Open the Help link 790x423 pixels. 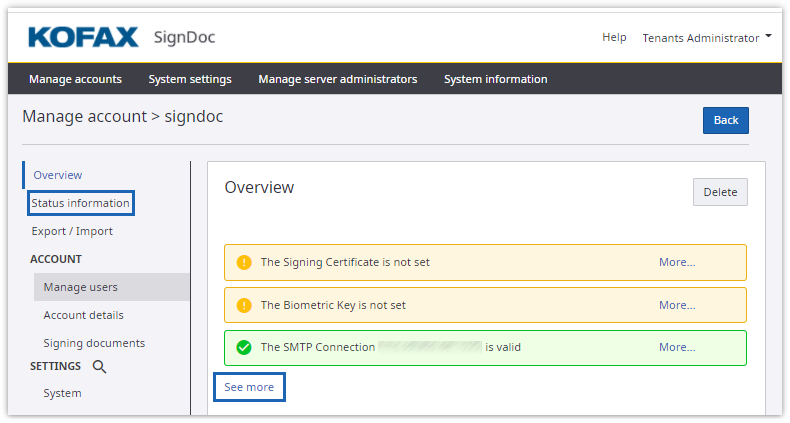tap(614, 38)
